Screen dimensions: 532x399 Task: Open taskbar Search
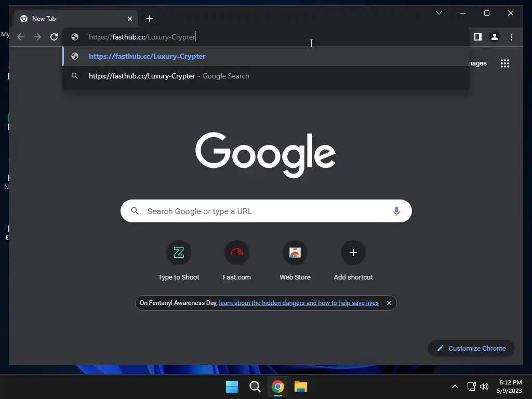click(255, 387)
